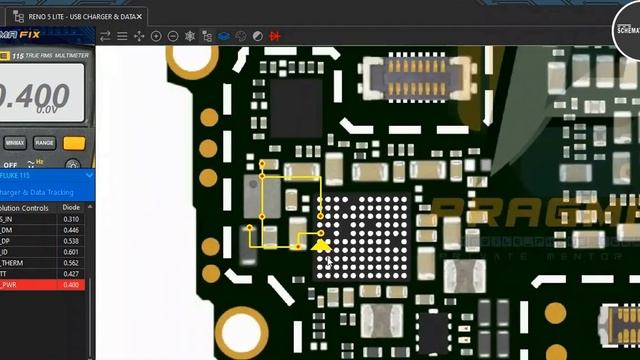Select the OFF position on multimeter
Viewport: 640px width, 360px height.
coord(10,165)
